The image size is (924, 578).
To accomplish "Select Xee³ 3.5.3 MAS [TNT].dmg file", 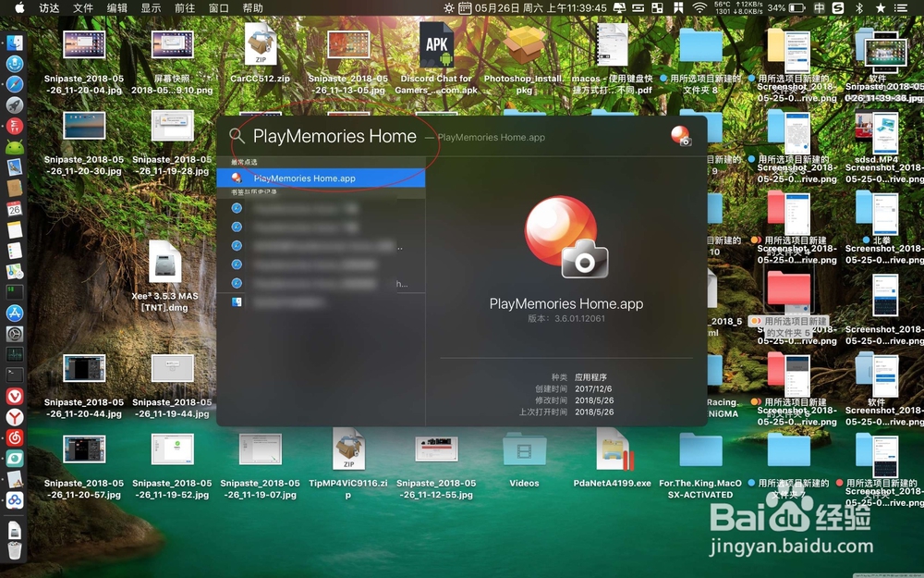I will pos(165,262).
